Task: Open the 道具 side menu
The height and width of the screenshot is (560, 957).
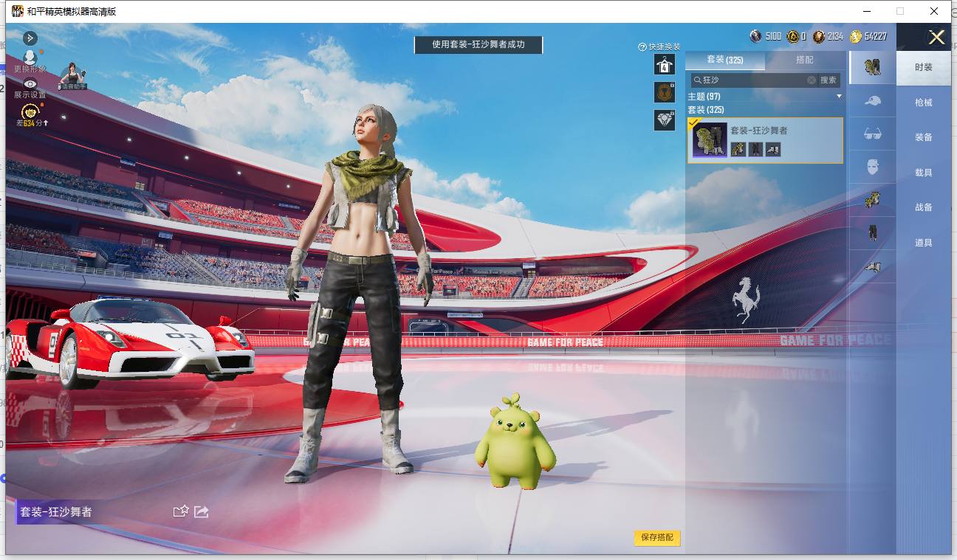Action: pyautogui.click(x=924, y=243)
